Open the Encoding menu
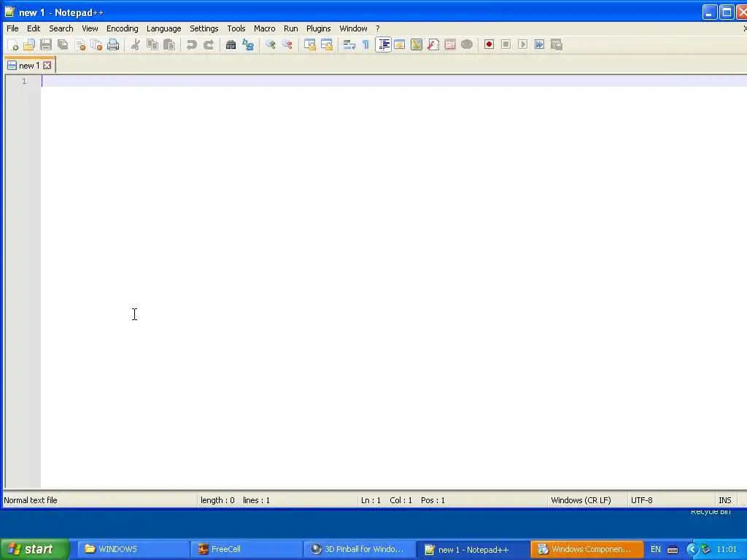The height and width of the screenshot is (560, 747). click(x=122, y=28)
